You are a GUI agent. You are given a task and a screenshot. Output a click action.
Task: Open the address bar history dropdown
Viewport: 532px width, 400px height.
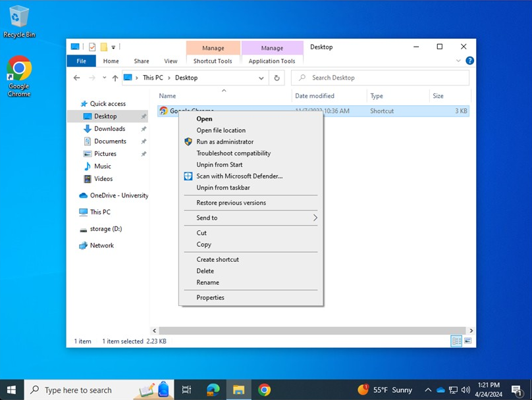coord(261,78)
